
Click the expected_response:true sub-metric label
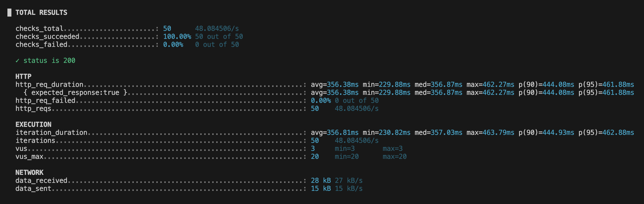(75, 93)
